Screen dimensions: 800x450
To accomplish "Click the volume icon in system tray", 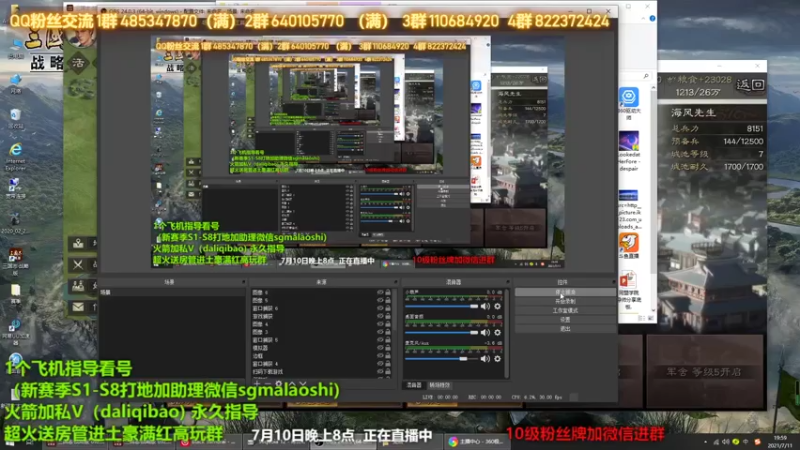I will tap(726, 442).
